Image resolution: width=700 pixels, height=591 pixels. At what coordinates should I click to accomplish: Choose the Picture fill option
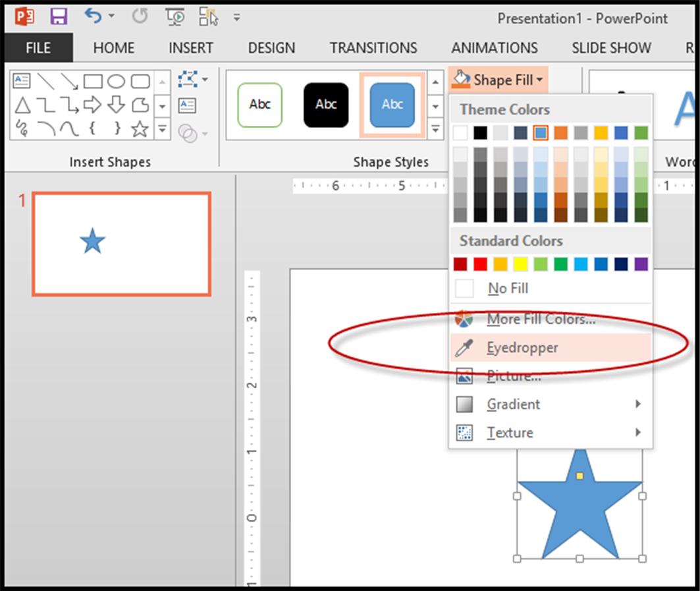(551, 376)
